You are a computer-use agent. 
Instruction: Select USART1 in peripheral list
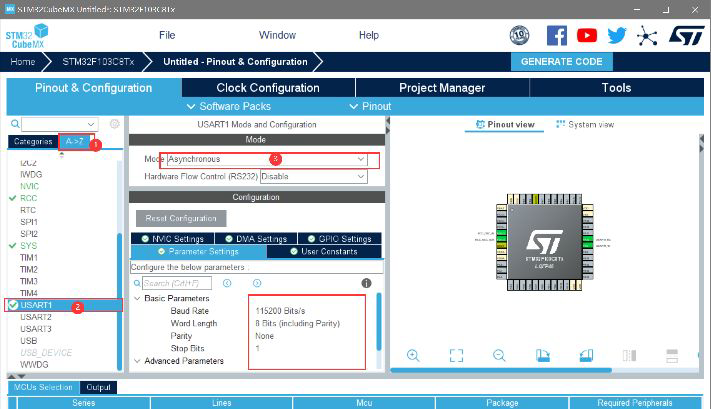(63, 305)
